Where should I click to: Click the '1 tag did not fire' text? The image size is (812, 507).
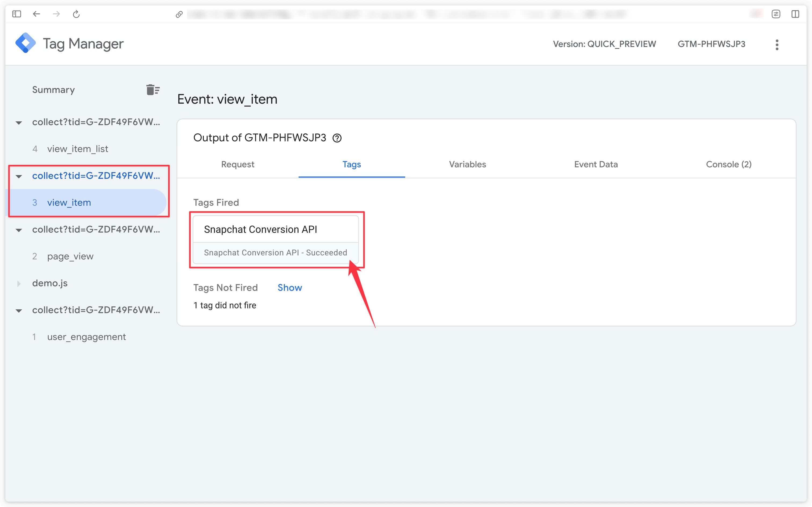(225, 305)
